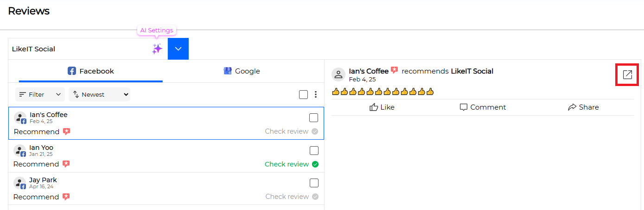Click Recommend label on Ian Yoo row
Screen dimensions: 644x210
[x=36, y=164]
